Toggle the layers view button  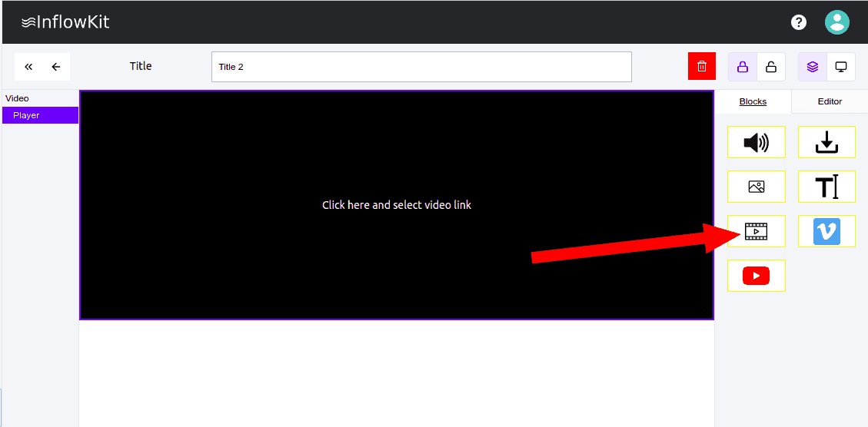[813, 67]
